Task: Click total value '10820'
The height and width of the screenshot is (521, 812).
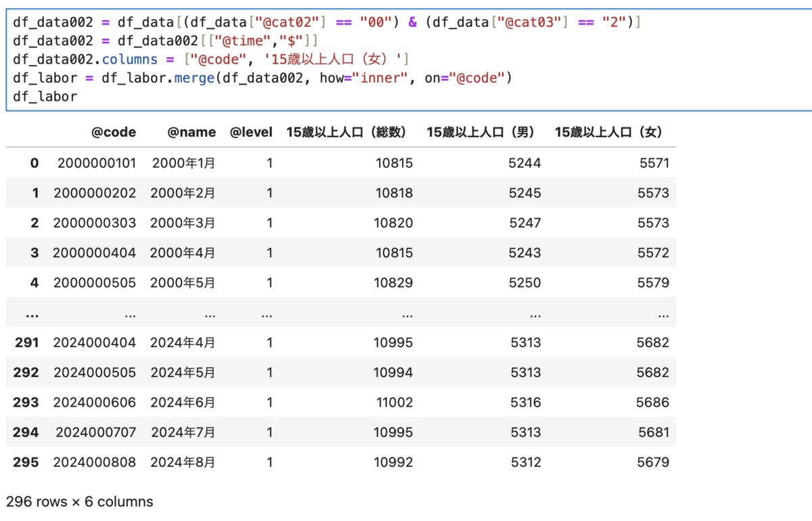Action: coord(394,223)
